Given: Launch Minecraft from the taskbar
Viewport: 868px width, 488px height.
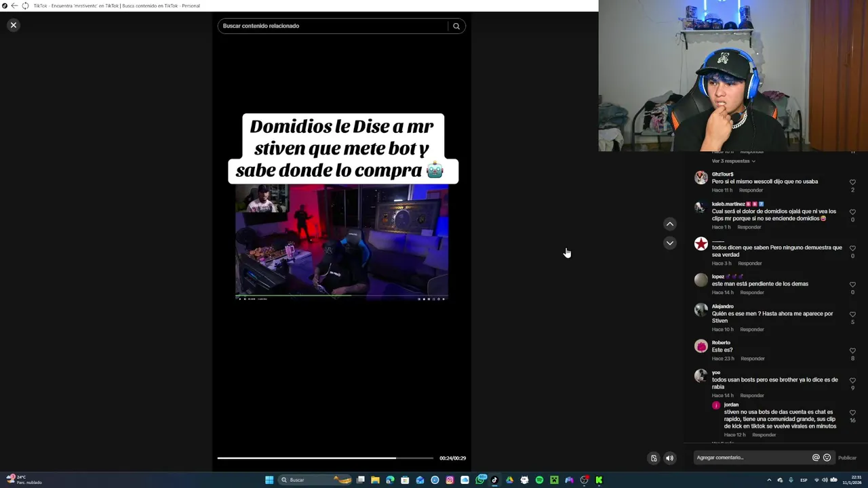Looking at the screenshot, I should pos(554,480).
